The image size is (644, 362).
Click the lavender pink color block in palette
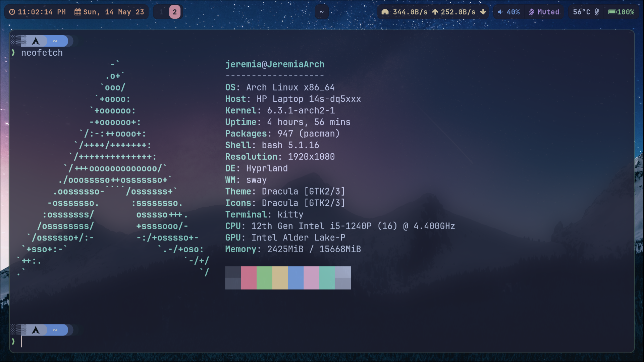tap(312, 278)
